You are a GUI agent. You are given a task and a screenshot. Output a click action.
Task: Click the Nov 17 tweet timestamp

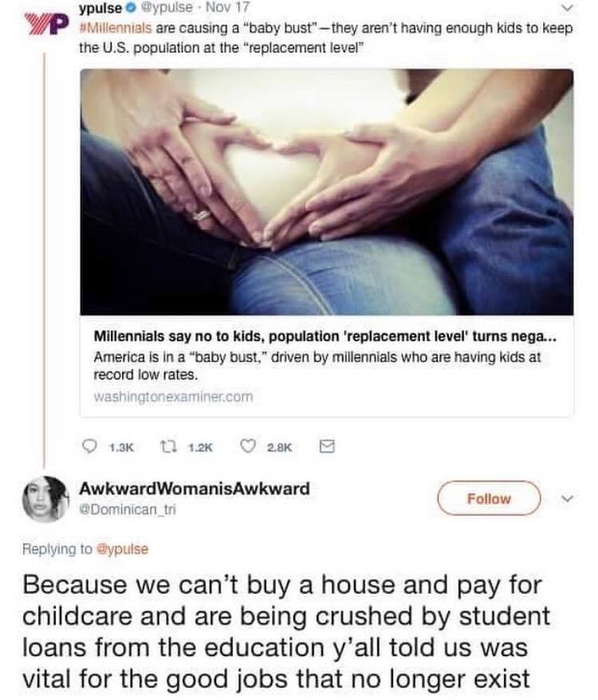point(227,7)
